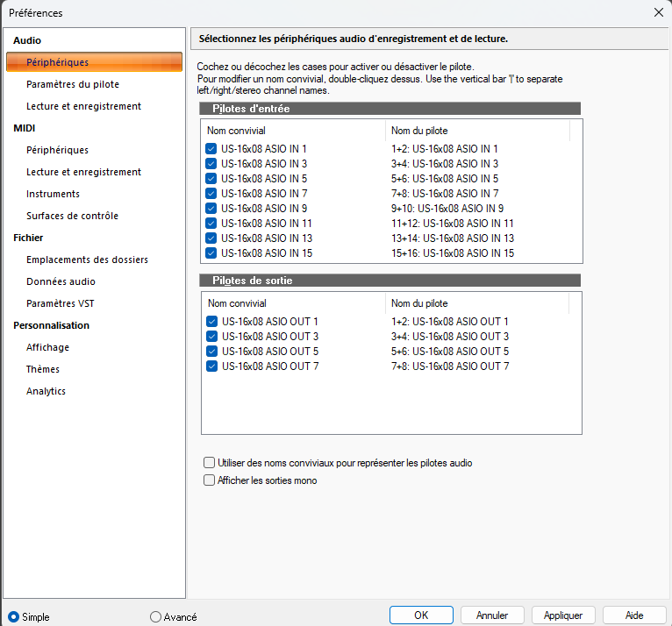Image resolution: width=672 pixels, height=626 pixels.
Task: Toggle US-16x08 ASIO IN 15 checkbox
Action: [x=211, y=253]
